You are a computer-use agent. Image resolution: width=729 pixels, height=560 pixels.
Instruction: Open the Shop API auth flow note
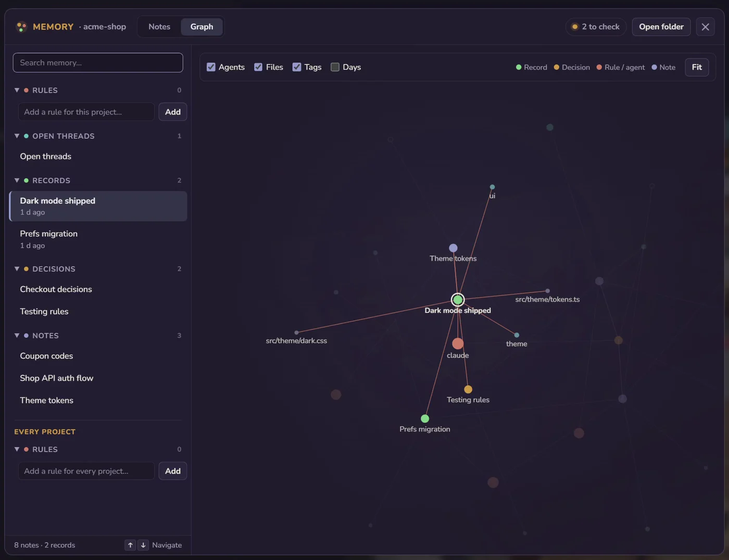(x=98, y=378)
